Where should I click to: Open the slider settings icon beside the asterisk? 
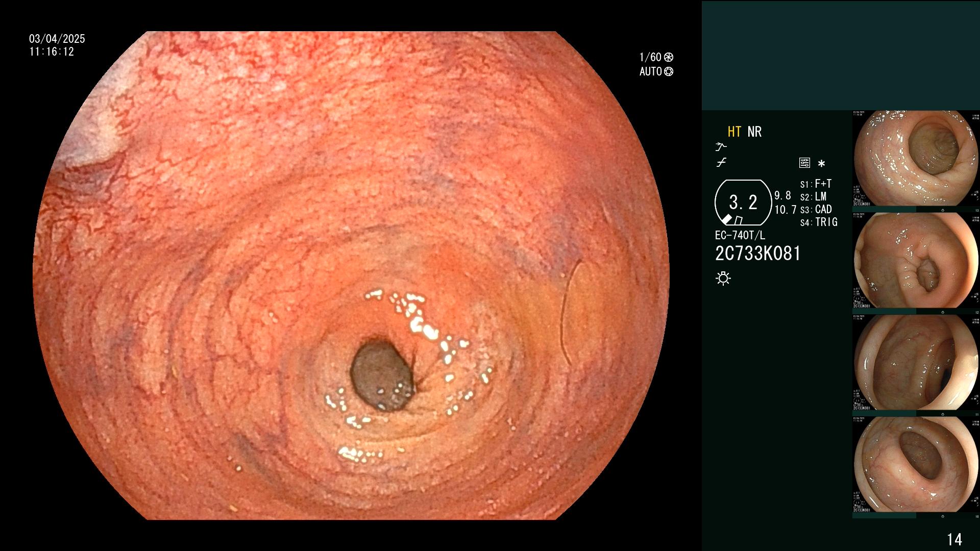pos(804,163)
